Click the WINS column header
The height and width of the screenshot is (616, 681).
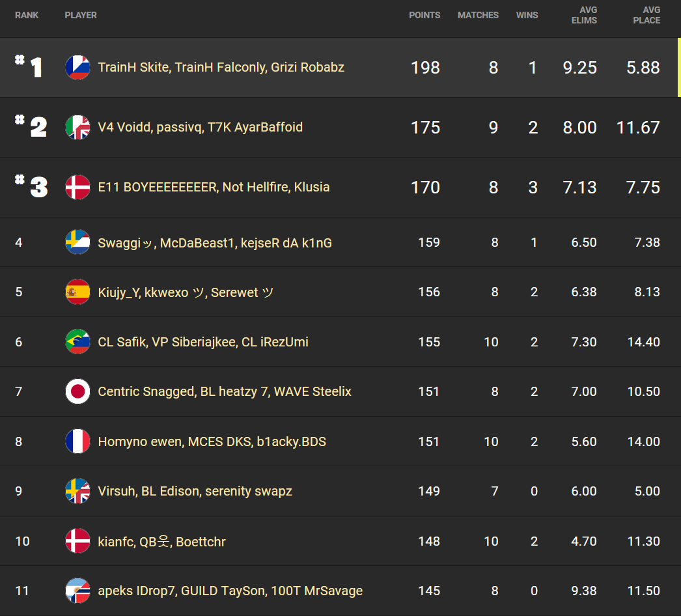(x=527, y=15)
